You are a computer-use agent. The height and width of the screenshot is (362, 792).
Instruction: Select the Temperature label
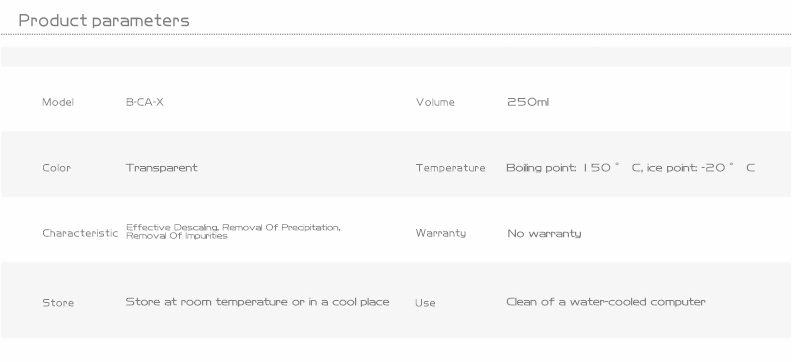point(450,168)
